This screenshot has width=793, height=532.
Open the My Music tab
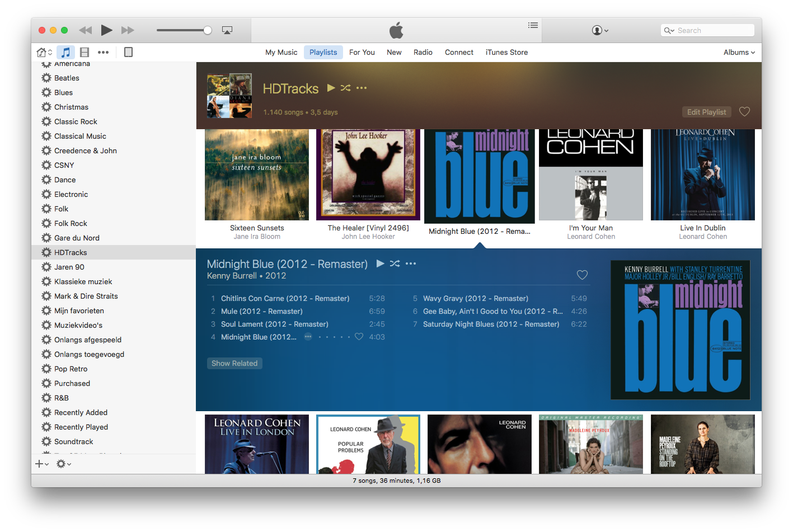coord(281,52)
